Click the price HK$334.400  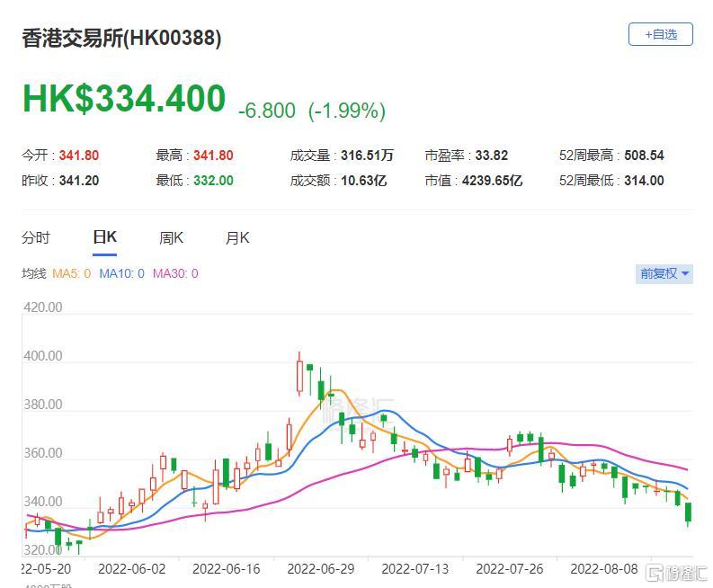pyautogui.click(x=124, y=98)
